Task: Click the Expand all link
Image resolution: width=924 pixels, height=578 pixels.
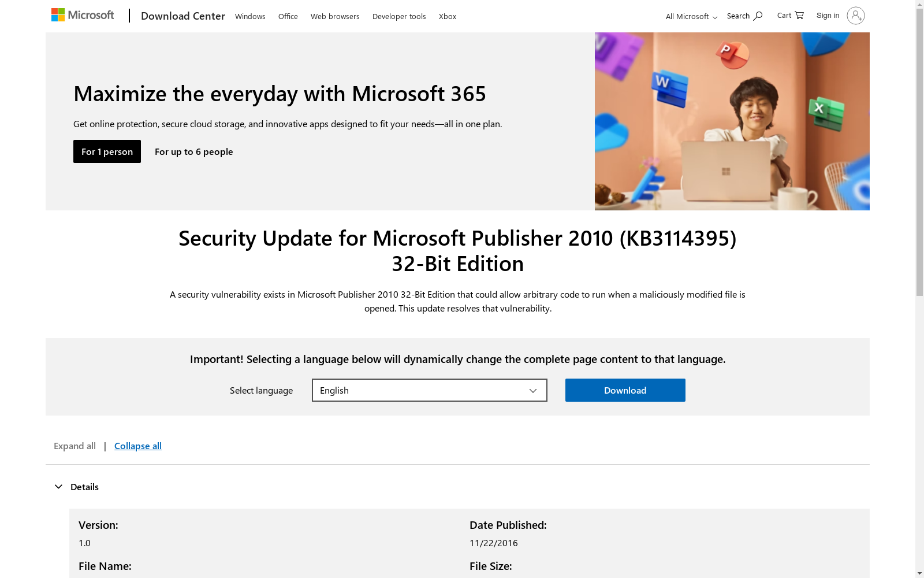Action: coord(74,446)
